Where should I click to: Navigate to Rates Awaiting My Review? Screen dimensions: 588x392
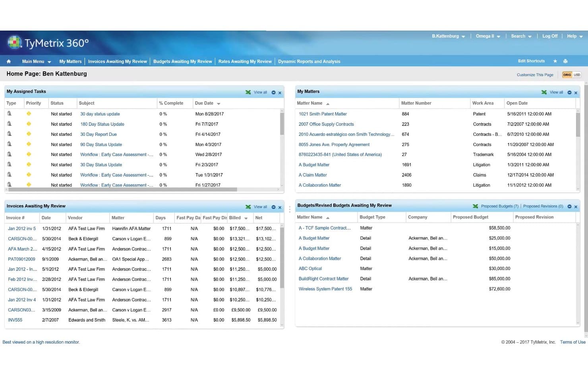pos(245,62)
